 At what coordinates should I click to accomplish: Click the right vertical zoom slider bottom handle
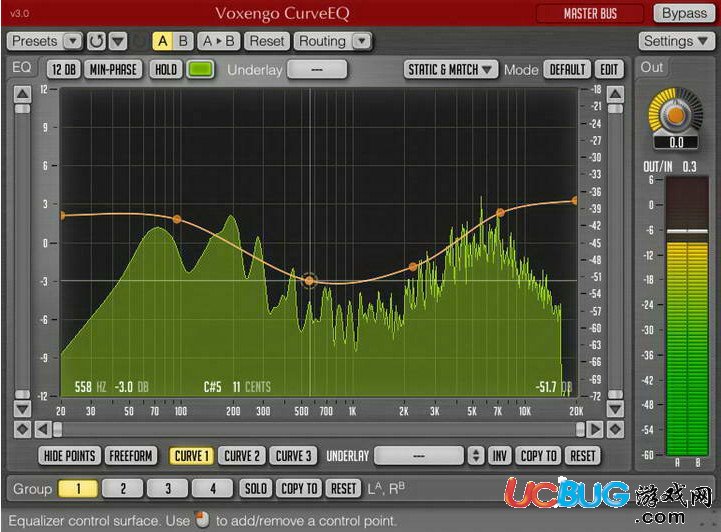[x=615, y=394]
